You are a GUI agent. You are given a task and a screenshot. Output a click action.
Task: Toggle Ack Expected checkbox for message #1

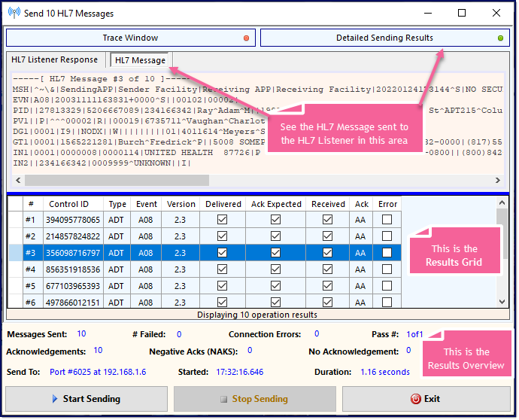point(275,220)
